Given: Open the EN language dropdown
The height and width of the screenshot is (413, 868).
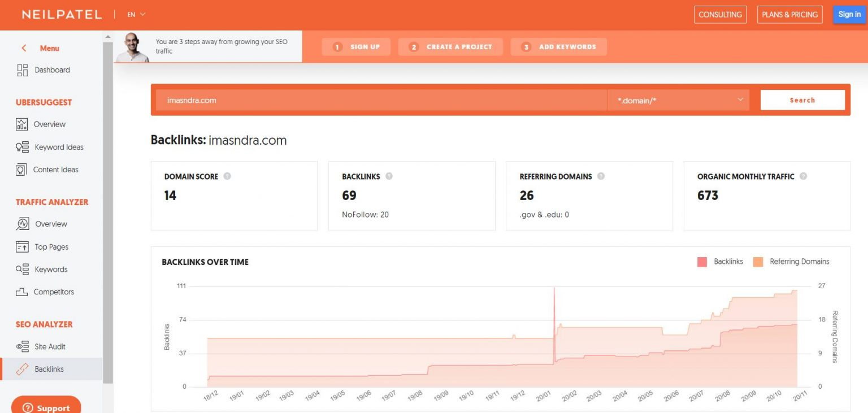Looking at the screenshot, I should tap(136, 15).
